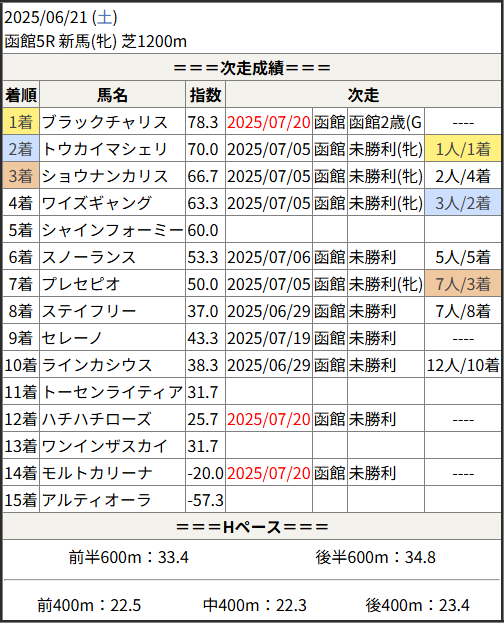Click the 12人/10着 result for ラインカシウス
Screen dimensions: 504x623
tap(463, 365)
